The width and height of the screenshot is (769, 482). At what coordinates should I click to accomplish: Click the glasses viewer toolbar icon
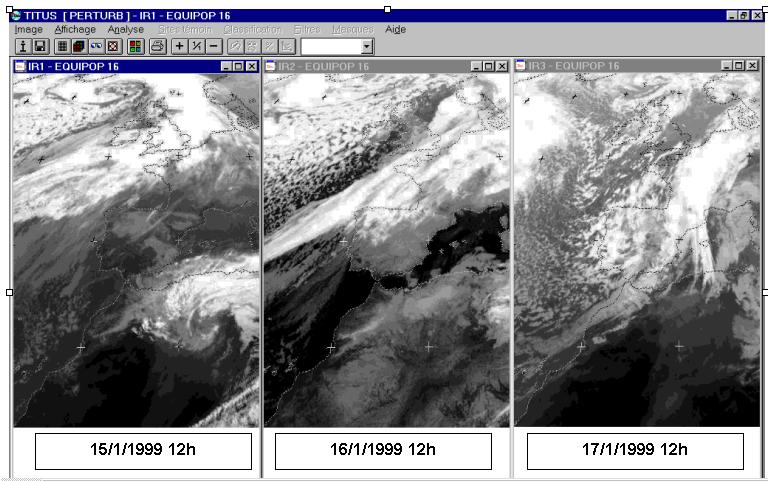(x=96, y=46)
